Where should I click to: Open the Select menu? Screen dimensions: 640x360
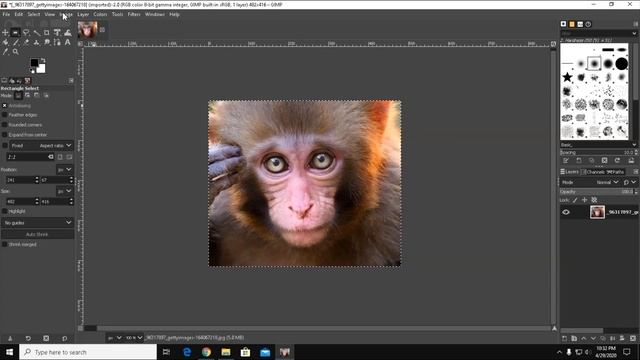click(x=34, y=14)
